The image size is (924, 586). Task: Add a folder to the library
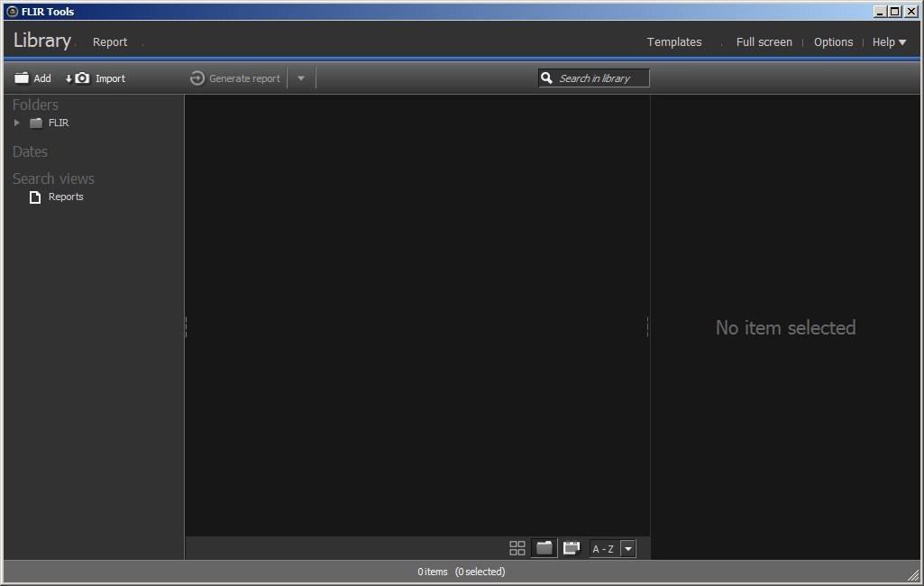click(x=33, y=78)
